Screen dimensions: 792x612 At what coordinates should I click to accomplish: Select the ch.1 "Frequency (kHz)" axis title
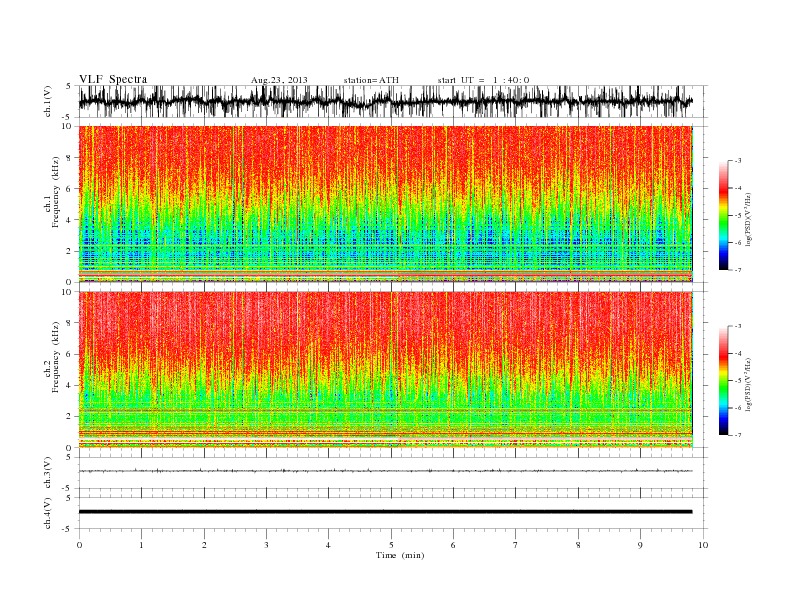coord(56,192)
